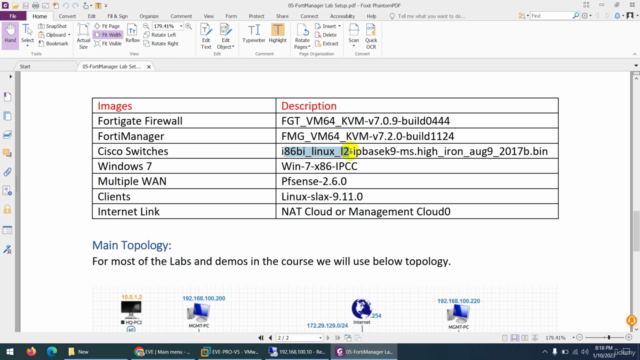Enable facing pages view mode
640x360 pixels.
(x=525, y=338)
